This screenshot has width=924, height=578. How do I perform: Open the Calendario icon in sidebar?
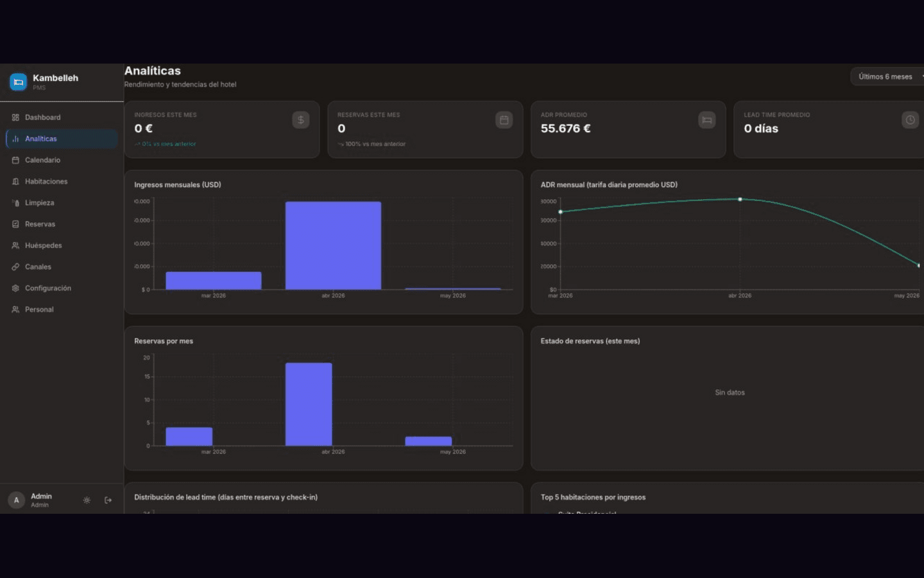tap(15, 160)
